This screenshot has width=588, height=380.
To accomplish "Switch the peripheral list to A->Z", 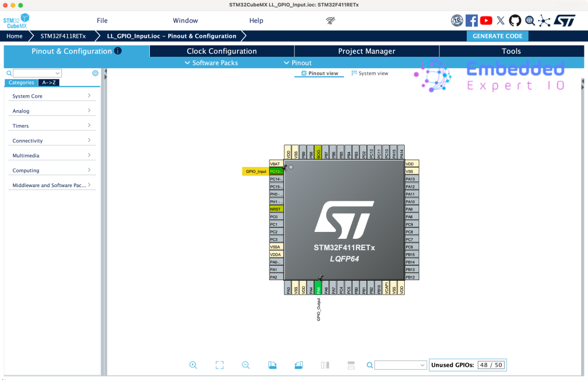I will (x=49, y=83).
